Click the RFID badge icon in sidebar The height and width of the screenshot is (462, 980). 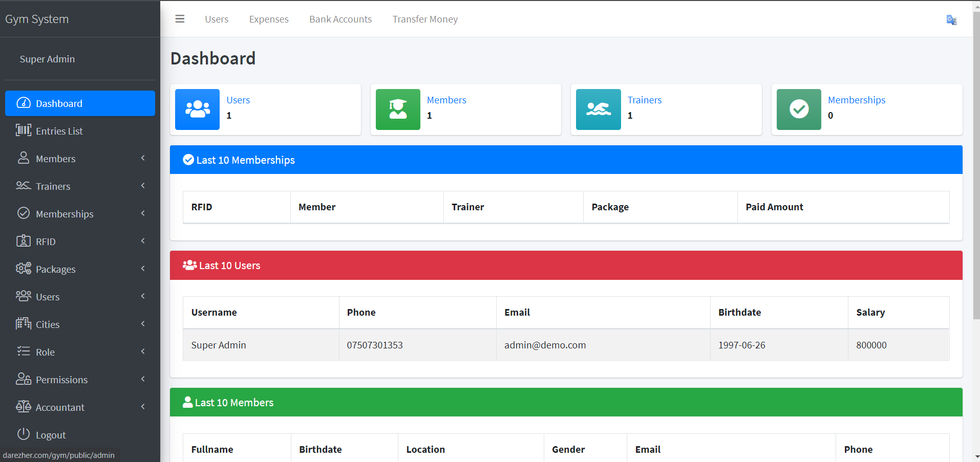pyautogui.click(x=24, y=240)
